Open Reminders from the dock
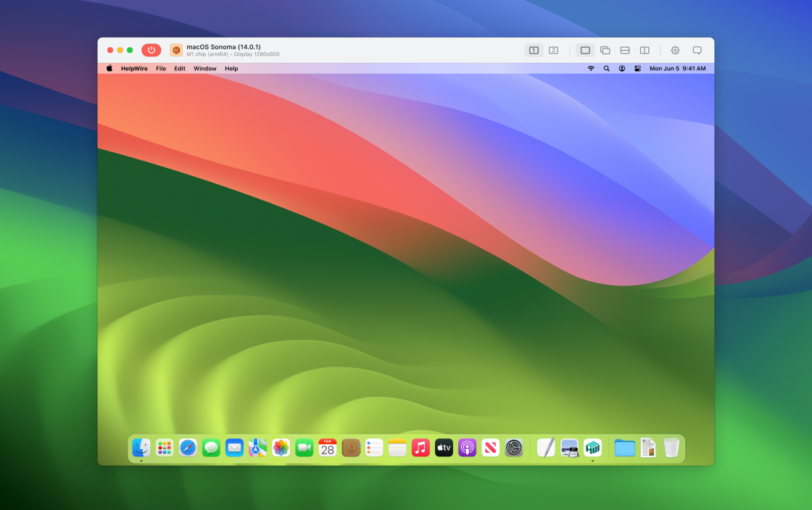Image resolution: width=812 pixels, height=510 pixels. click(374, 448)
